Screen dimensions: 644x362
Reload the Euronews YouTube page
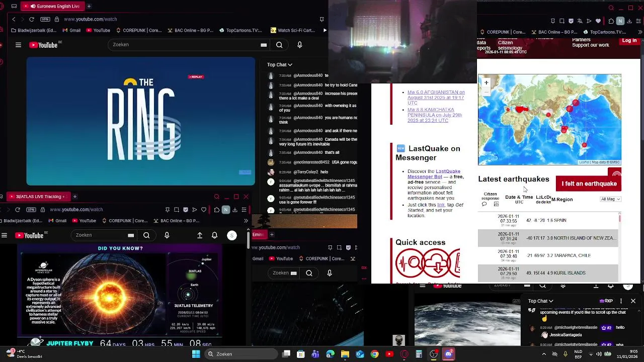[32, 19]
